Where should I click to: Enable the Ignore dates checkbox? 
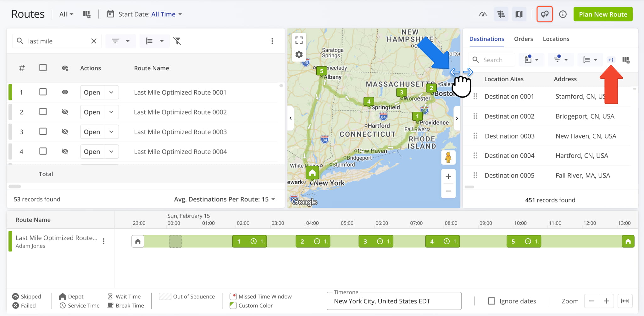coord(491,301)
